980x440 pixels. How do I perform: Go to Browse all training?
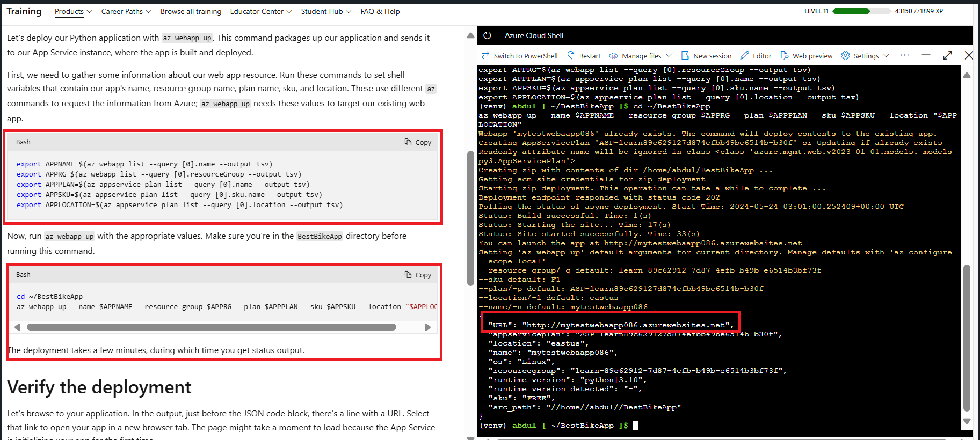(x=191, y=11)
